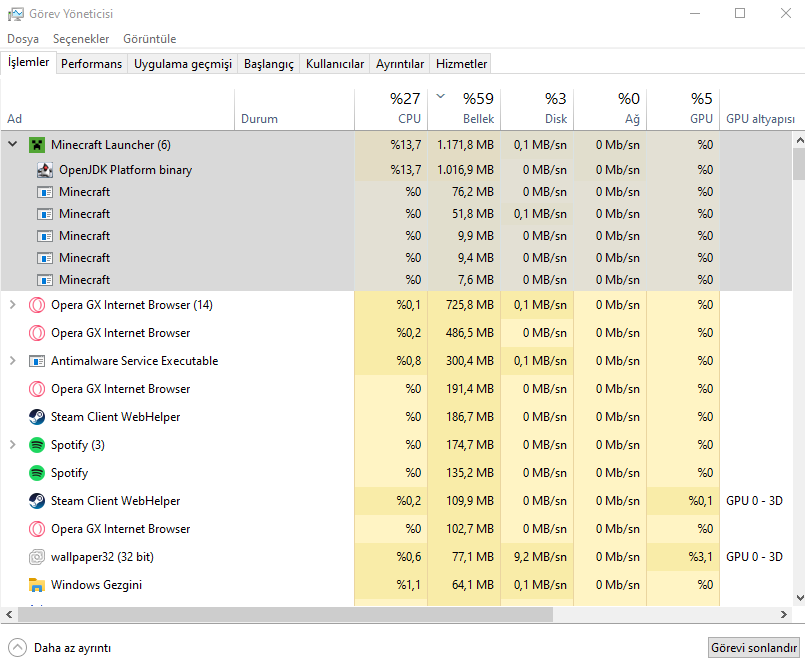Expand the Spotify (3) process group
This screenshot has height=672, width=805.
13,445
